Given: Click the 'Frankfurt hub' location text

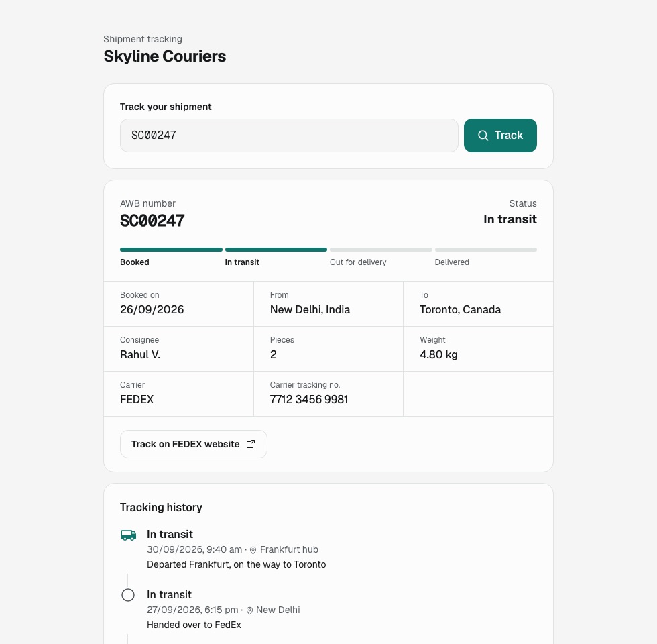Looking at the screenshot, I should (x=289, y=549).
